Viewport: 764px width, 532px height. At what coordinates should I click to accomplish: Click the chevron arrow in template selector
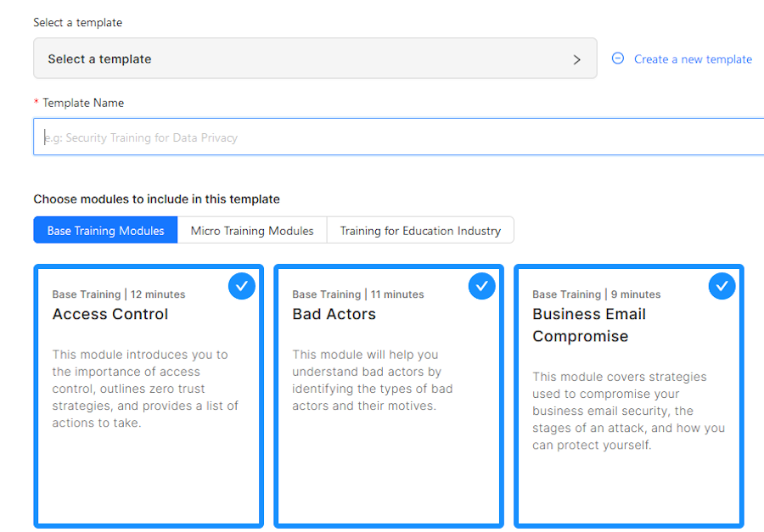pos(577,59)
